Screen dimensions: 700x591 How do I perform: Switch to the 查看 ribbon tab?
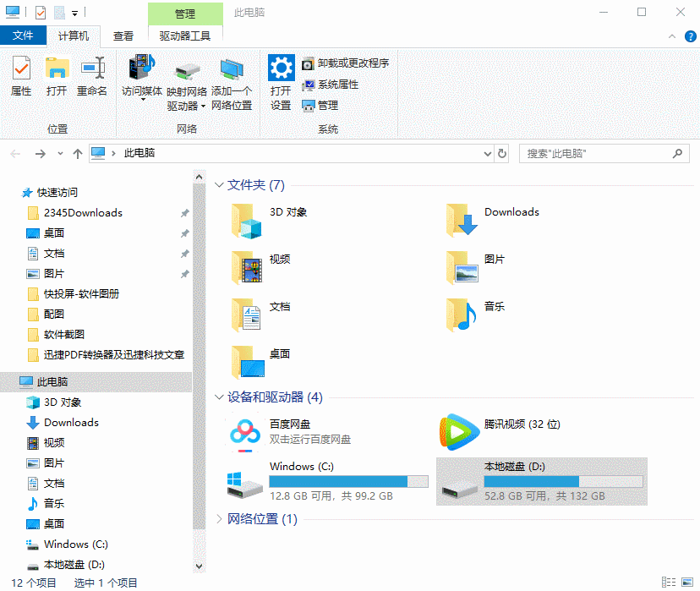click(x=123, y=36)
